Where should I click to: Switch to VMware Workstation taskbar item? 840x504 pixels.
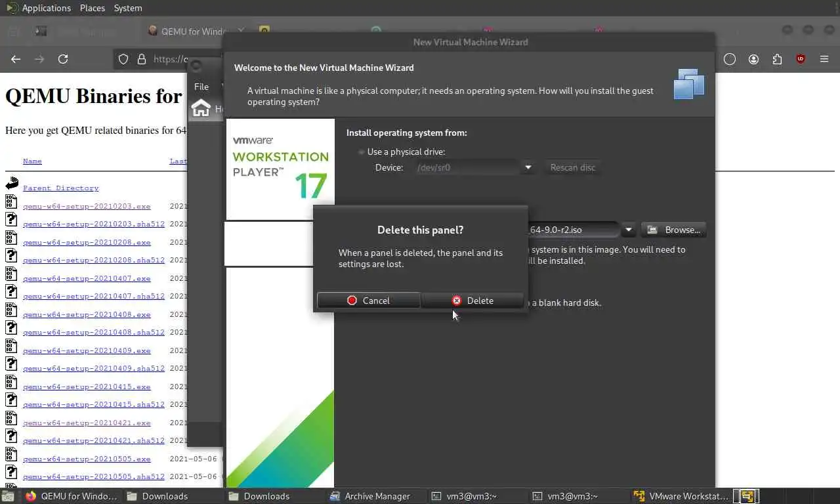click(681, 496)
